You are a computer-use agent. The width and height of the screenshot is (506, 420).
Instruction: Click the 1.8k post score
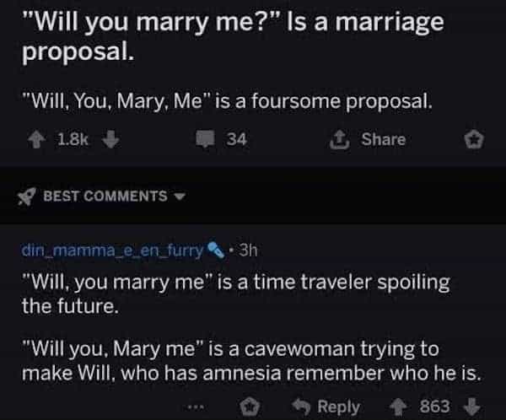(x=73, y=139)
